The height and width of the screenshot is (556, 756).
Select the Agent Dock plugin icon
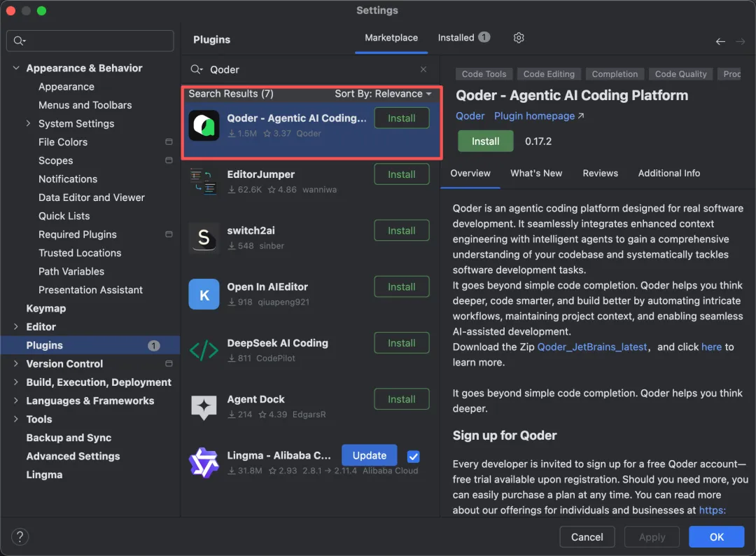click(204, 407)
